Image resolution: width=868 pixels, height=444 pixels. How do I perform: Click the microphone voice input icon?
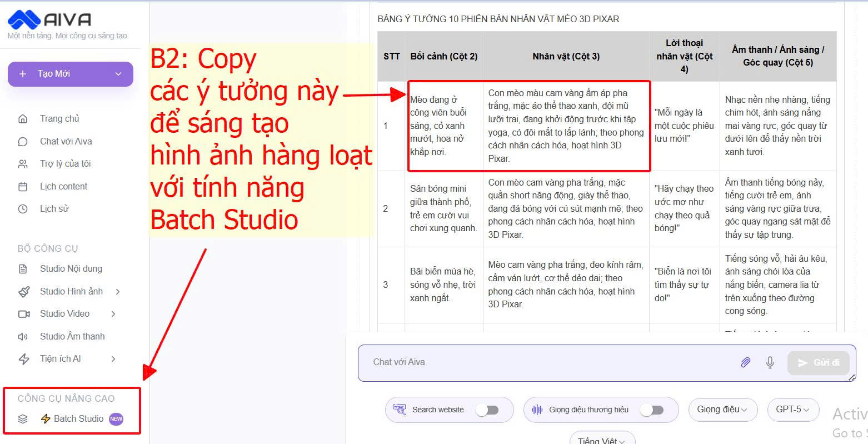click(770, 362)
